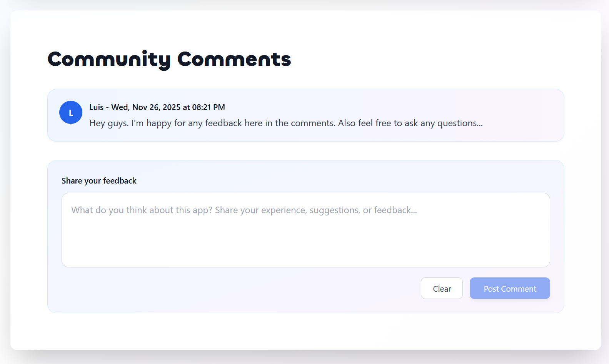Click the trailing "questions..." in Luis's comment

(x=460, y=123)
